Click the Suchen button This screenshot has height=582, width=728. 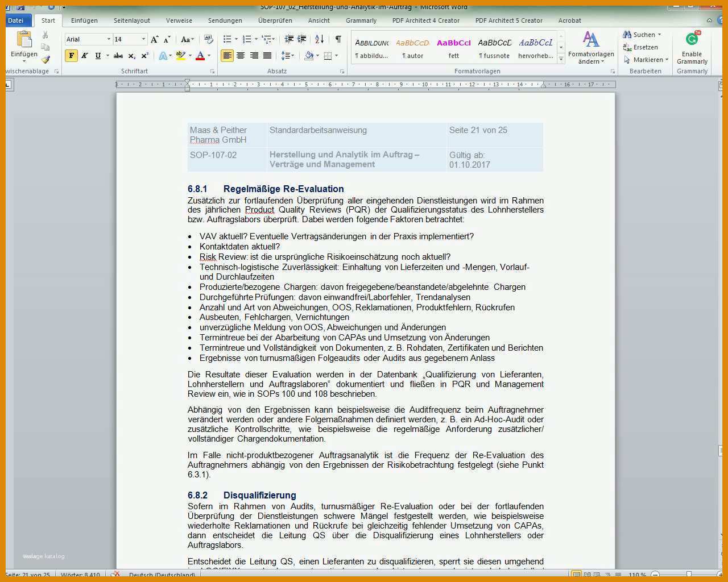tap(639, 35)
